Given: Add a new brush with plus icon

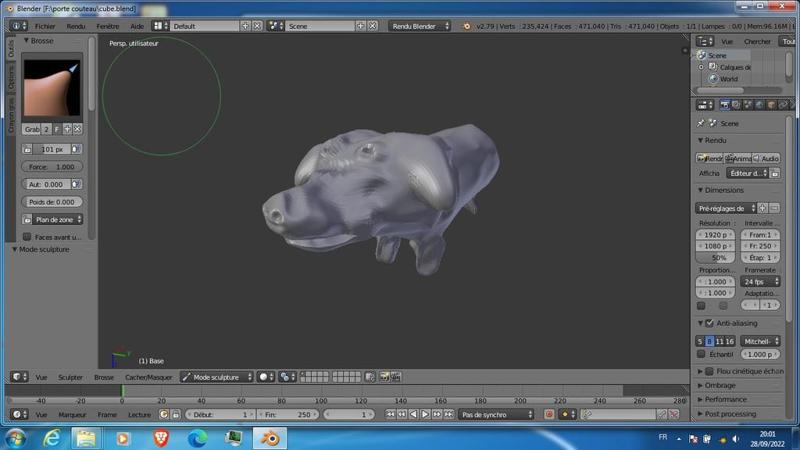Looking at the screenshot, I should point(67,129).
